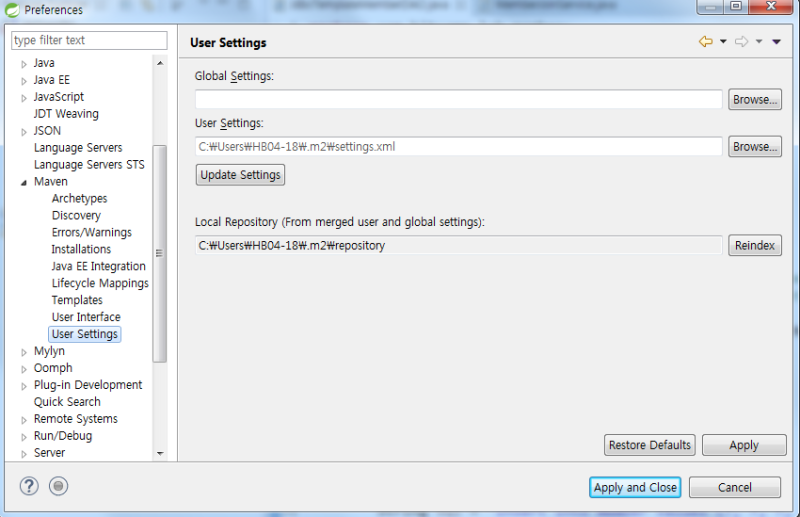Image resolution: width=800 pixels, height=517 pixels.
Task: Click the Global Settings path field
Action: coord(458,99)
